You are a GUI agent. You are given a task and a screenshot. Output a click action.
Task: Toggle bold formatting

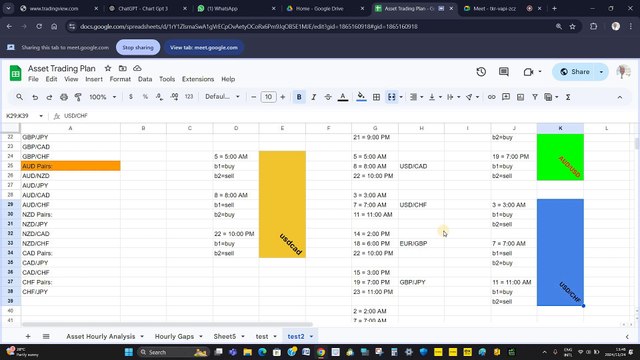pos(299,97)
